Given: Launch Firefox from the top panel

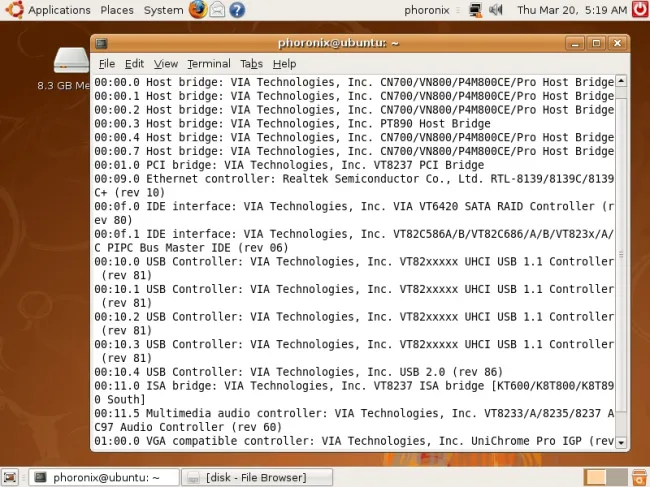Looking at the screenshot, I should (x=198, y=10).
